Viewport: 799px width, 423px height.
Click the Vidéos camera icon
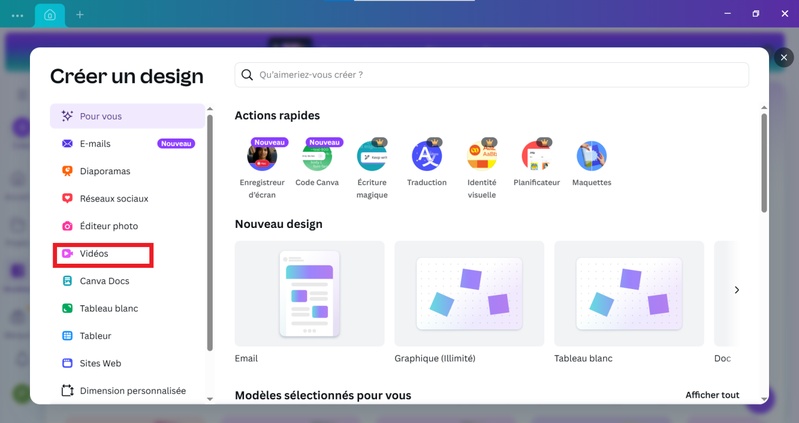(67, 253)
